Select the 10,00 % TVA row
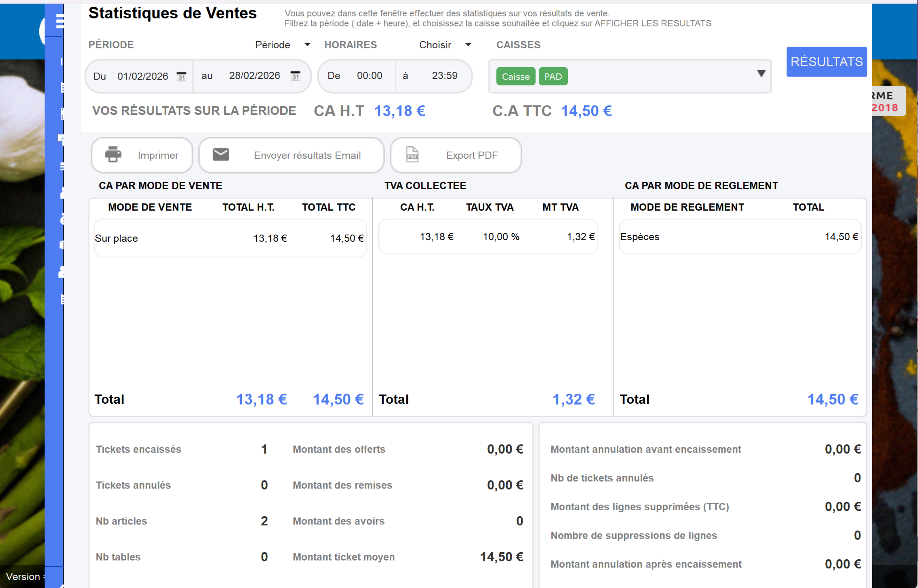Viewport: 918px width, 588px height. pyautogui.click(x=488, y=237)
